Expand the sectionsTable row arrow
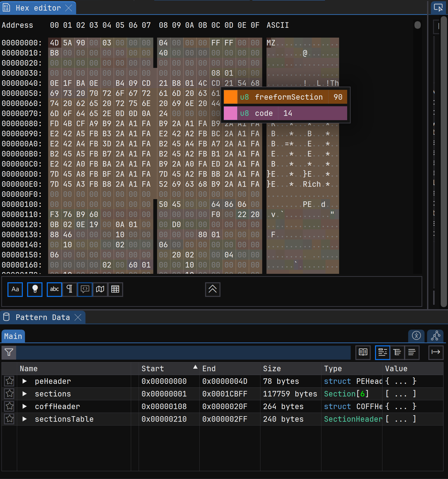Screen dimensions: 448x479 click(24, 419)
